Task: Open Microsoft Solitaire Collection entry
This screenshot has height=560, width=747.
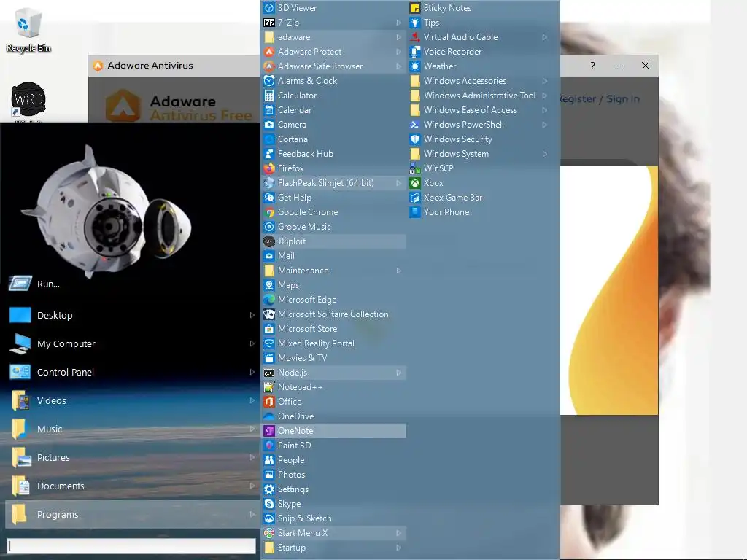Action: click(x=333, y=314)
